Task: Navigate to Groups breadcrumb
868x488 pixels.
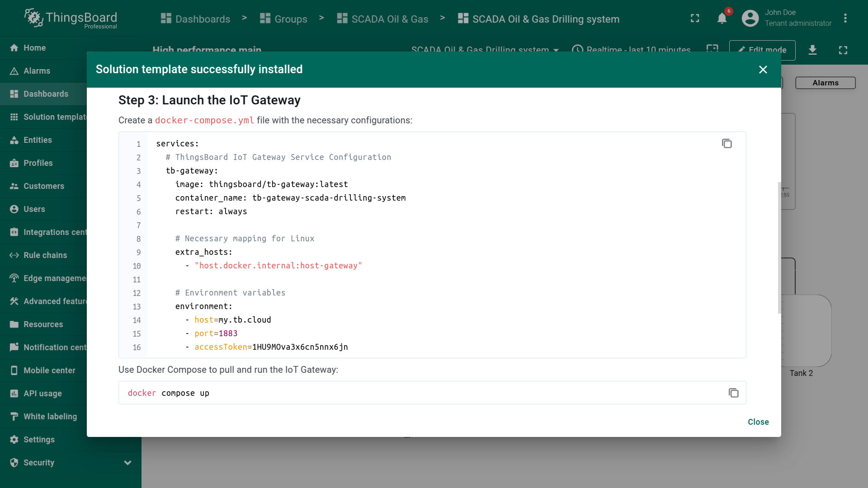Action: [284, 19]
